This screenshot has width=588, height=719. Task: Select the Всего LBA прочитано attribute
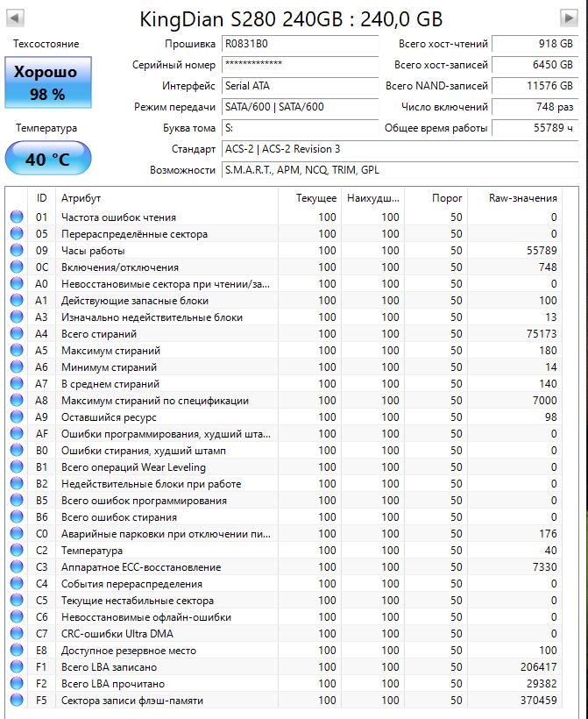(113, 684)
